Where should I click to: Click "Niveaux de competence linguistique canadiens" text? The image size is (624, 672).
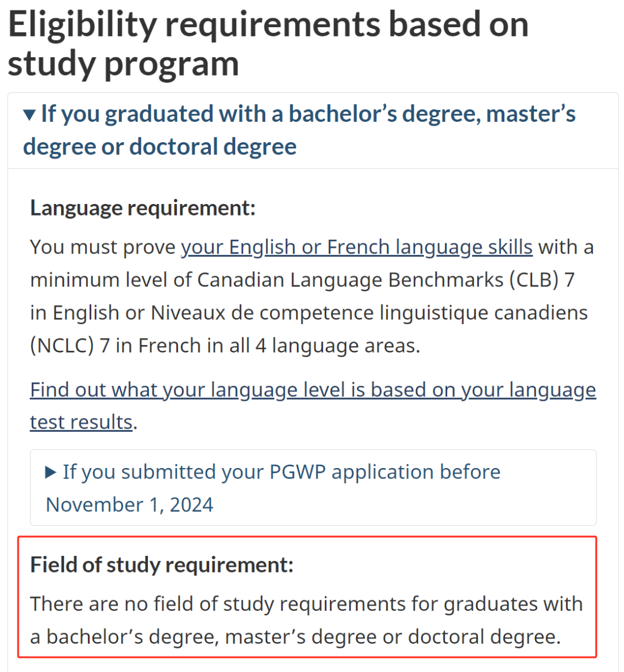[369, 313]
